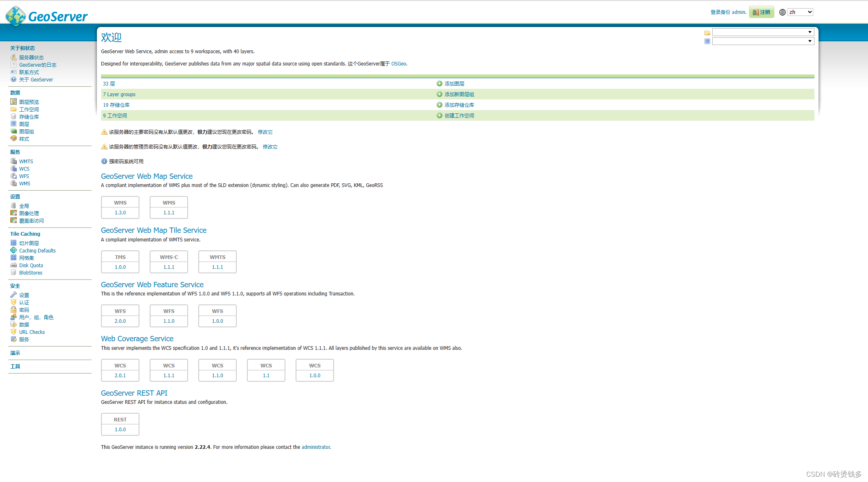Open the layer filter dropdown under workspace

point(763,41)
